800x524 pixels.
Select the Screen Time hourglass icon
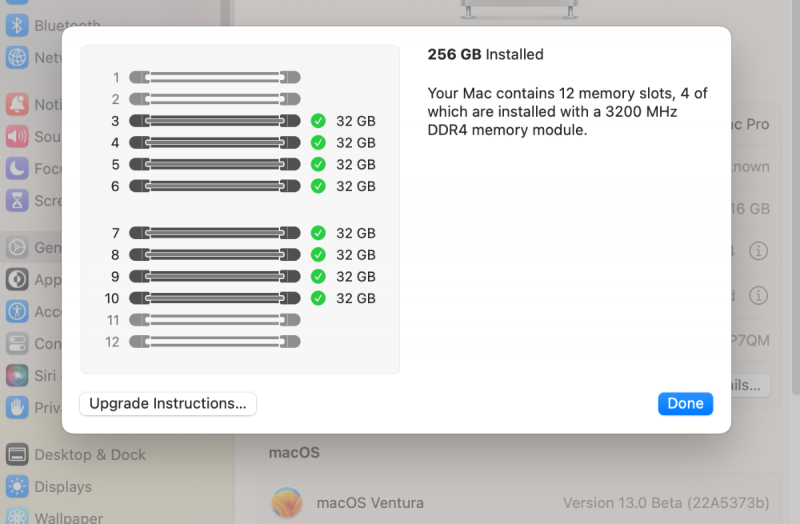pyautogui.click(x=17, y=200)
